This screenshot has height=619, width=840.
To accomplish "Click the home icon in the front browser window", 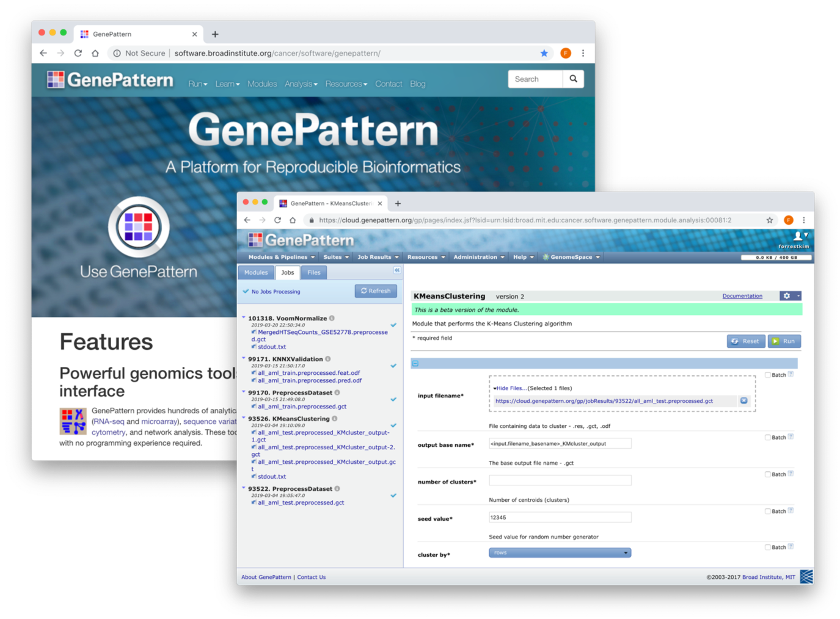I will pyautogui.click(x=293, y=220).
